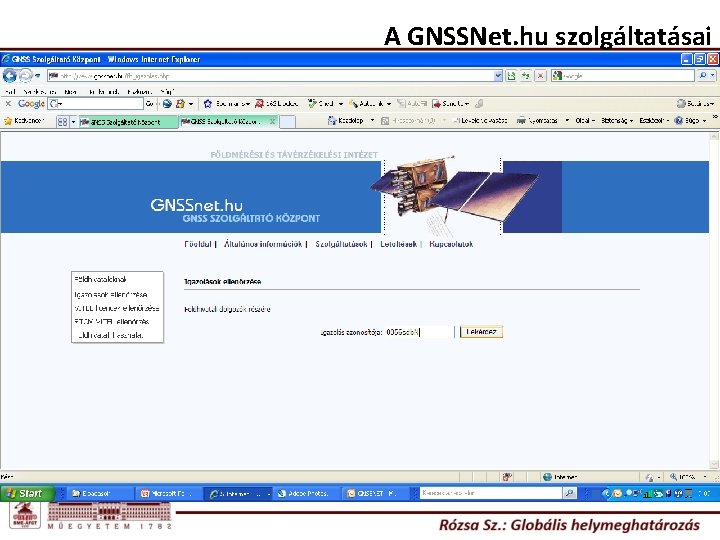720x540 pixels.
Task: Open a new blank tab
Action: coord(287,122)
